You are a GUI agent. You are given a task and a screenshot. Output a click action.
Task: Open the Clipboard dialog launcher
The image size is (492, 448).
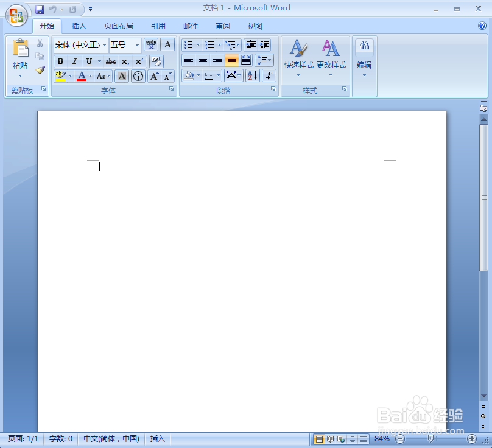[44, 89]
